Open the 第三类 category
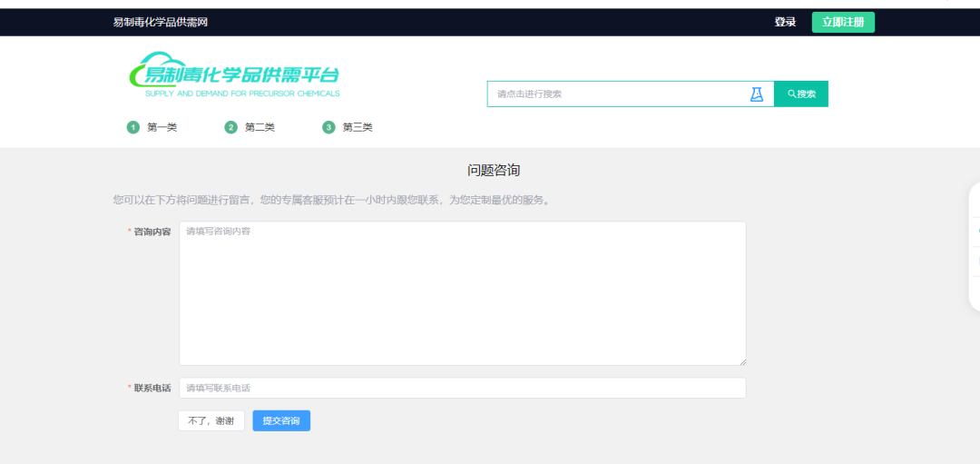 click(358, 127)
